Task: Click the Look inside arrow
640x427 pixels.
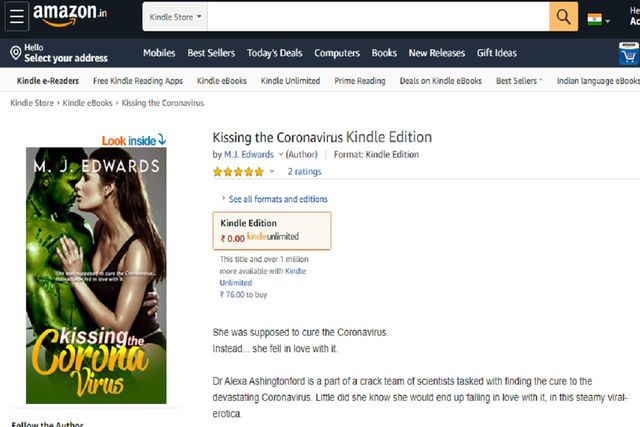Action: (162, 140)
